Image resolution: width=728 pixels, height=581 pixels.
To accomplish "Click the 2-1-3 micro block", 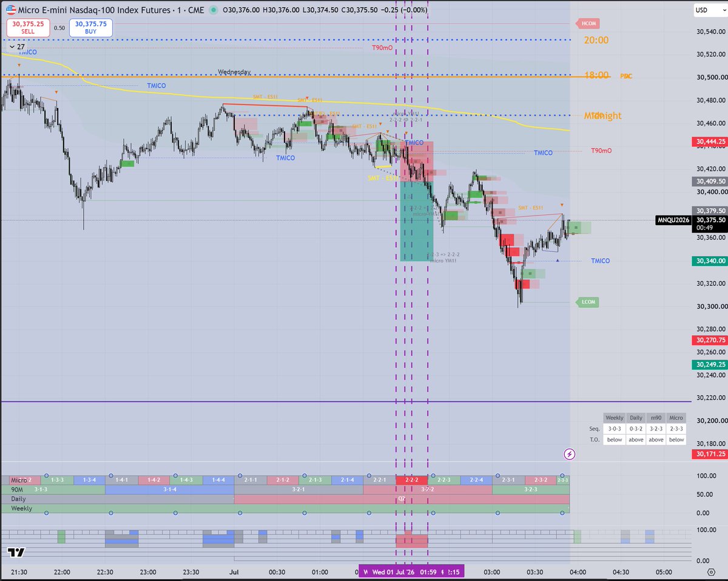I will coord(315,480).
